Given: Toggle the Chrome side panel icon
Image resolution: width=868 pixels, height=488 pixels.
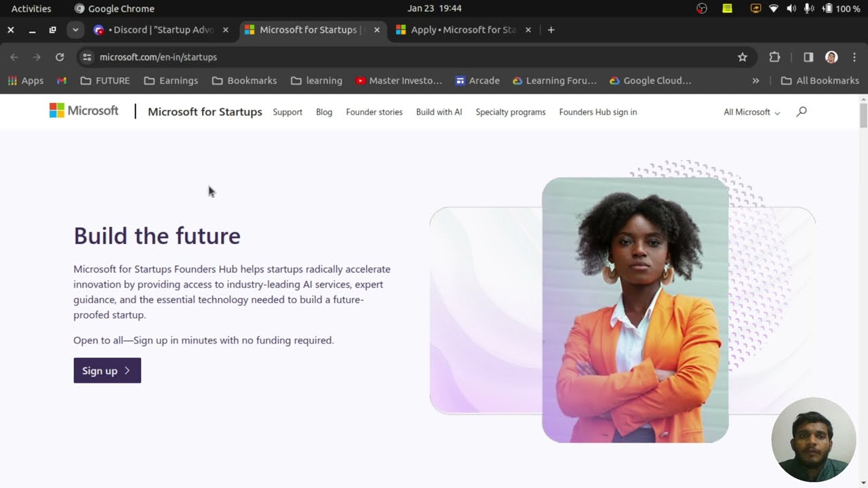Looking at the screenshot, I should coord(808,57).
